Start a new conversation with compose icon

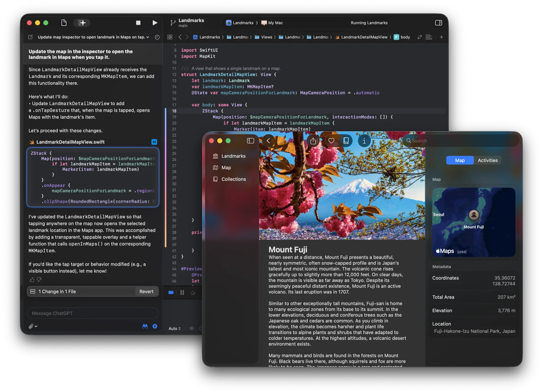click(x=30, y=37)
